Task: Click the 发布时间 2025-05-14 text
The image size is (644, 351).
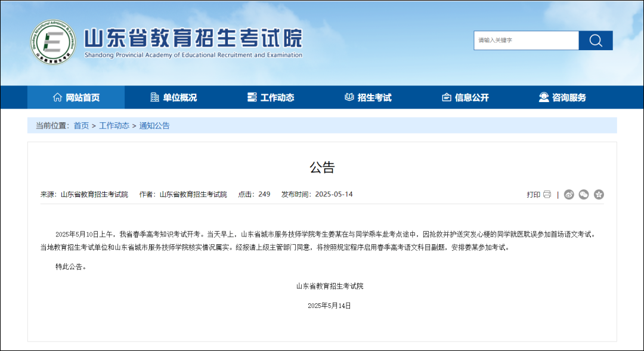Action: click(317, 195)
